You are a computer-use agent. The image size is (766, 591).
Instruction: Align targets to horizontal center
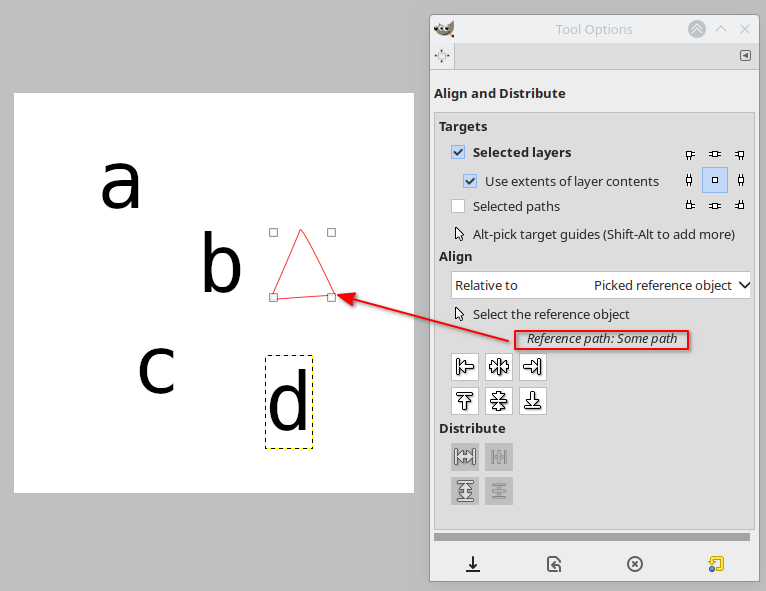498,367
